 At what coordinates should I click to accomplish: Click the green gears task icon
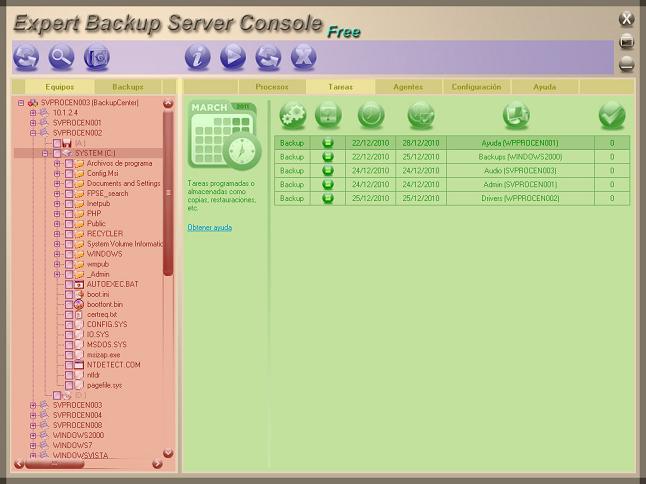point(293,115)
